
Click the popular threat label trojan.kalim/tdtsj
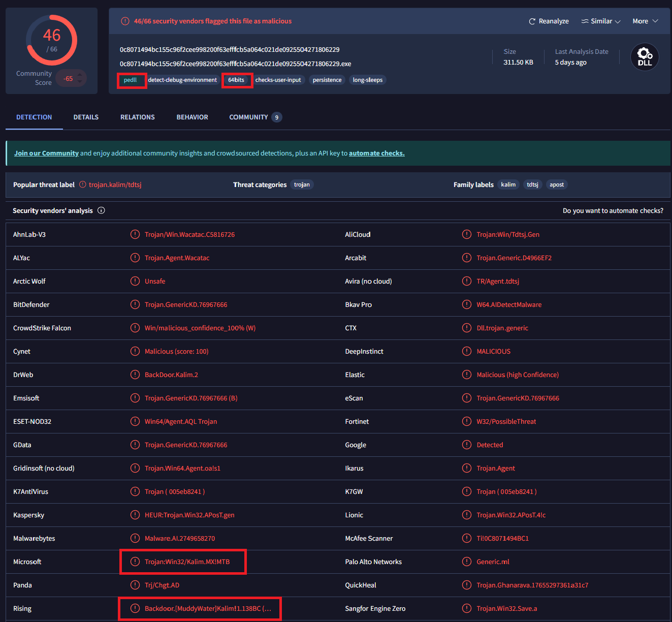coord(115,184)
